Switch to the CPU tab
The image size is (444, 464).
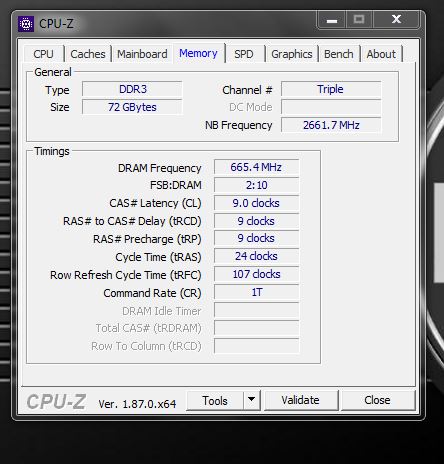click(x=44, y=54)
